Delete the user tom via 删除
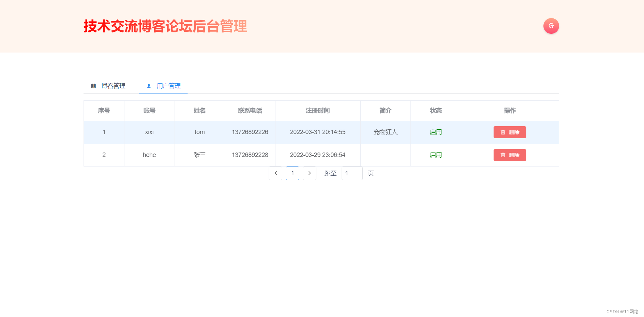644x317 pixels. 510,132
